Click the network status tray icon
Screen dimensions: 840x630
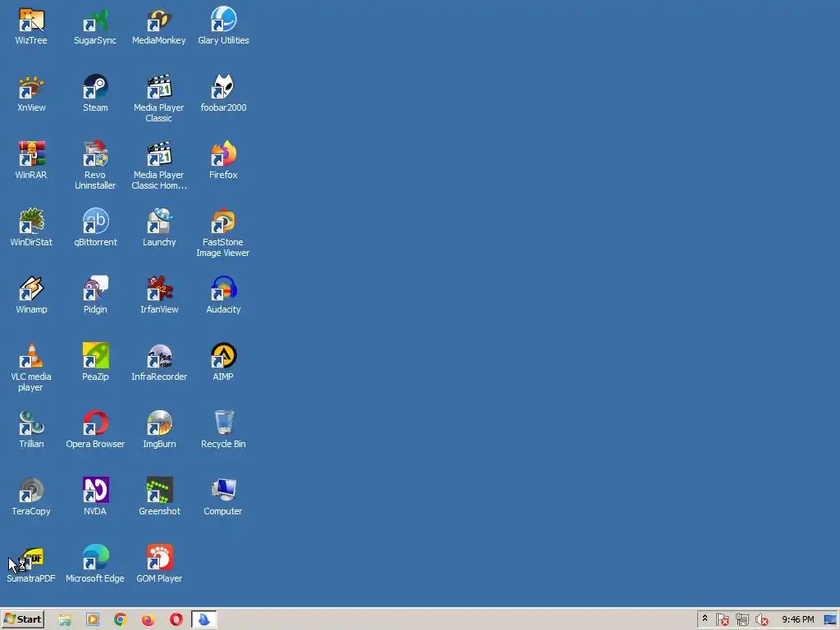(x=742, y=620)
